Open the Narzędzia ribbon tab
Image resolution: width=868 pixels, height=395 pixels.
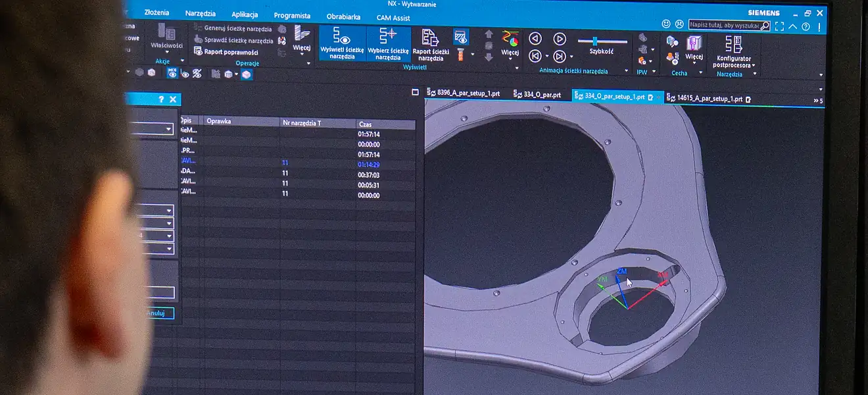pos(200,13)
